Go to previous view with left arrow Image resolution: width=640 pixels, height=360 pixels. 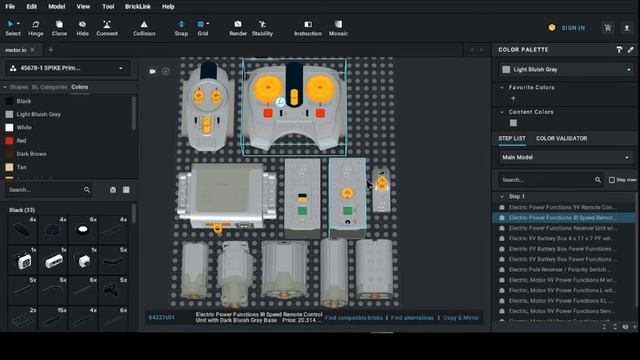coord(472,50)
